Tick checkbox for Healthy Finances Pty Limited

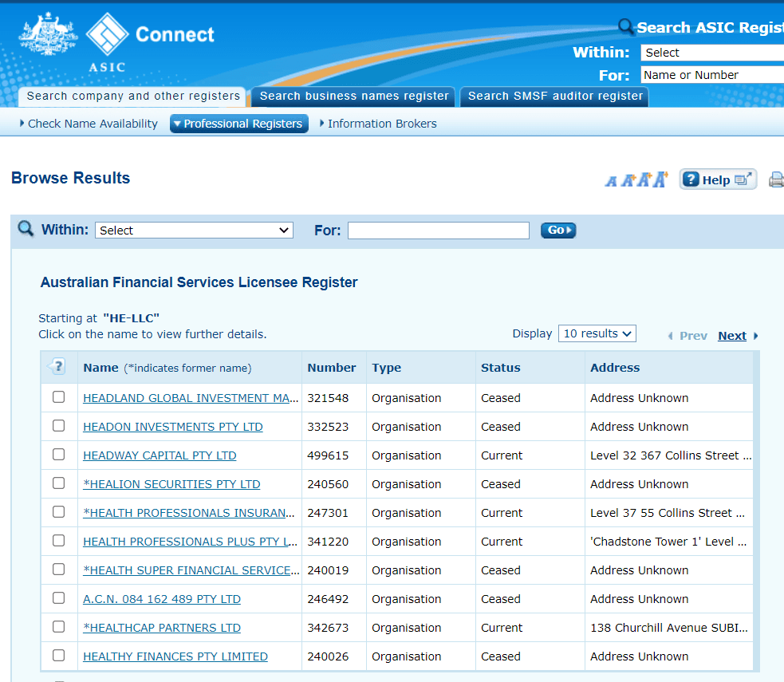point(58,656)
